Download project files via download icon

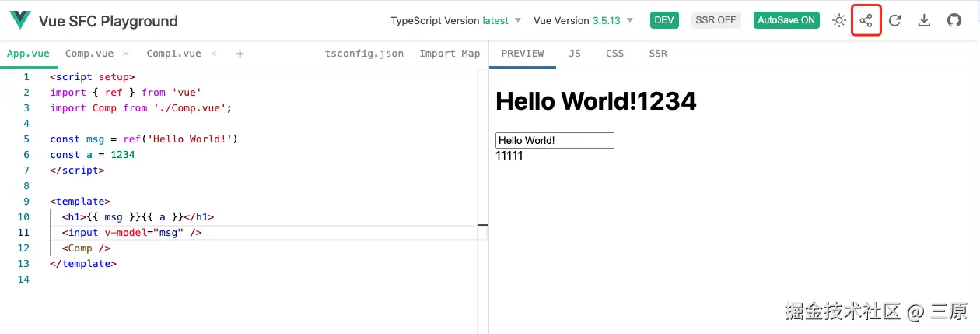924,20
